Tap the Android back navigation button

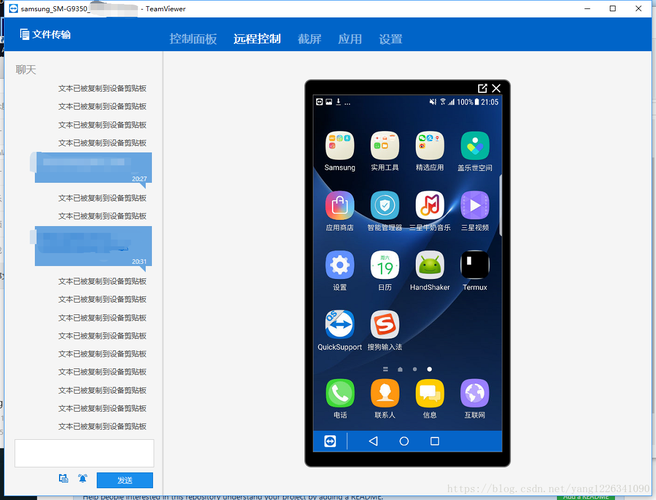pyautogui.click(x=373, y=441)
